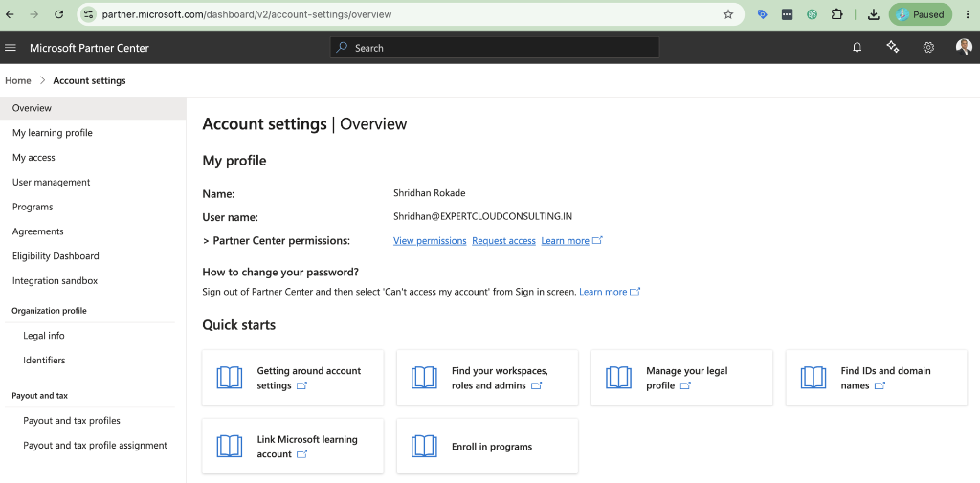The height and width of the screenshot is (483, 980).
Task: Bookmark this page with star icon
Action: coord(727,14)
